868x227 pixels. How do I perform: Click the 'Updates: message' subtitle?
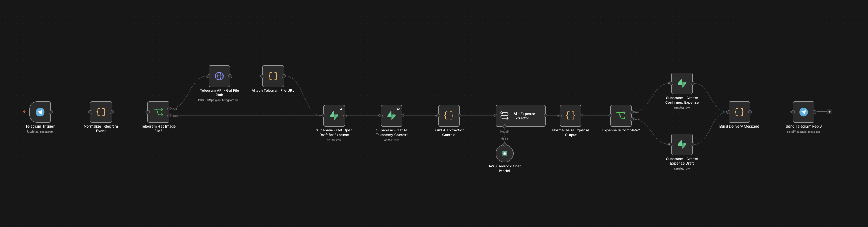(40, 132)
